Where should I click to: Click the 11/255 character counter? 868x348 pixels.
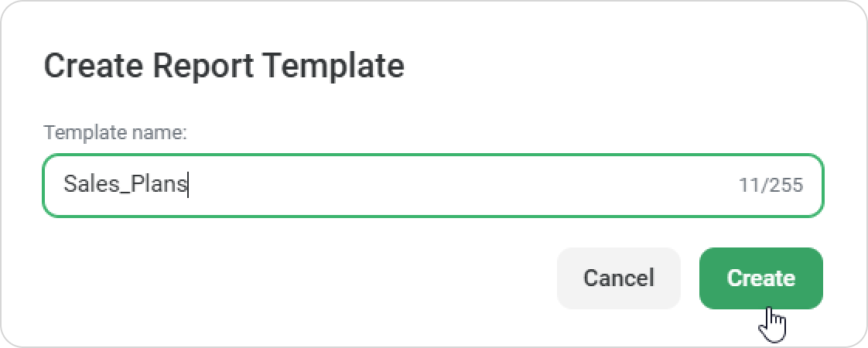[x=771, y=185]
